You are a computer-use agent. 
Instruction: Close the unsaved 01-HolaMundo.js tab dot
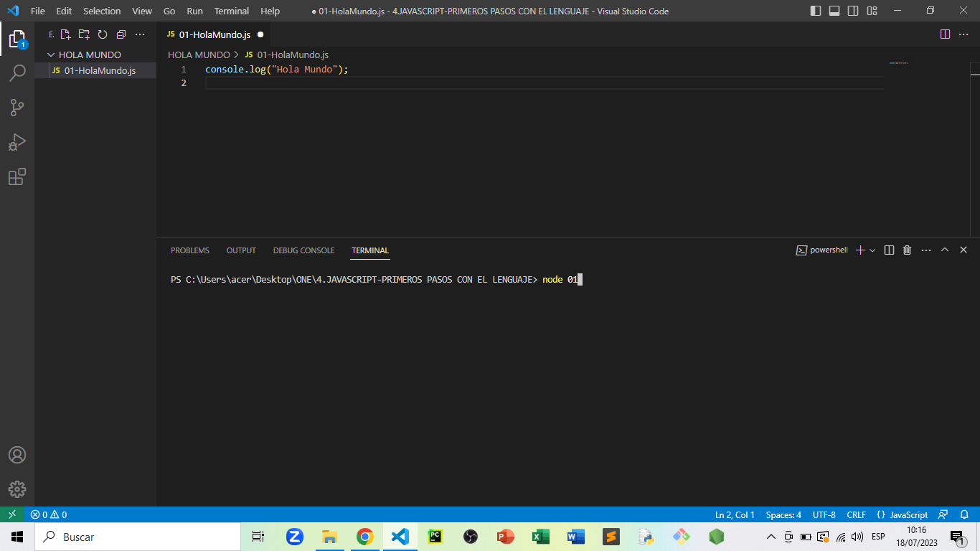pyautogui.click(x=260, y=34)
